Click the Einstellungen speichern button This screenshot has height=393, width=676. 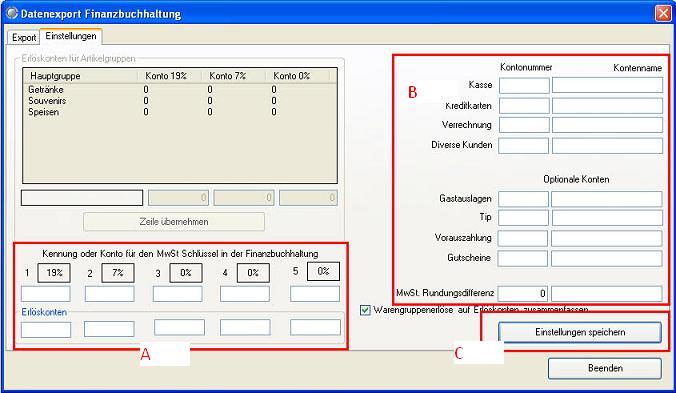(580, 332)
